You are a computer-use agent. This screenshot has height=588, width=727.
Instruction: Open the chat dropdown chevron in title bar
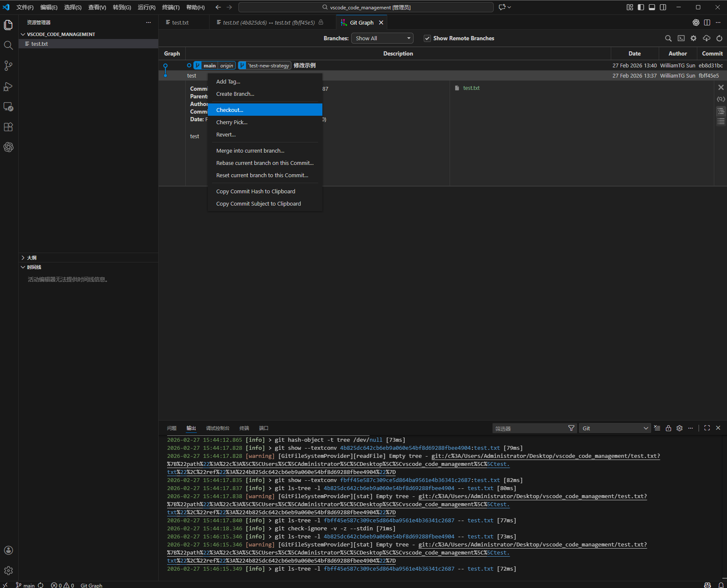pyautogui.click(x=509, y=7)
